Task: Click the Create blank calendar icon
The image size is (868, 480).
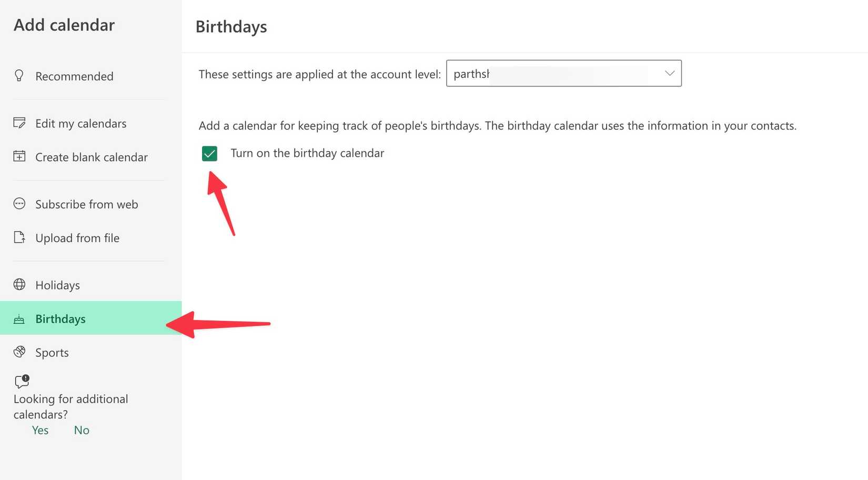Action: pyautogui.click(x=19, y=157)
